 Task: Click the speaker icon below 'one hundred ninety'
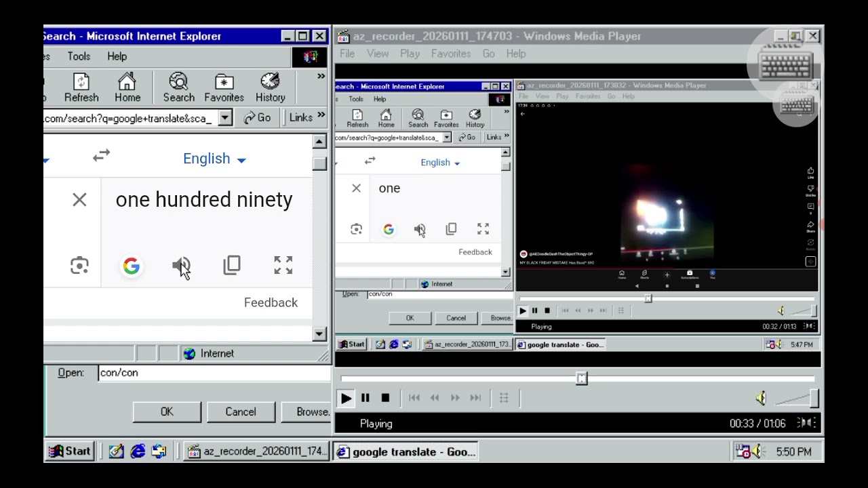click(180, 266)
